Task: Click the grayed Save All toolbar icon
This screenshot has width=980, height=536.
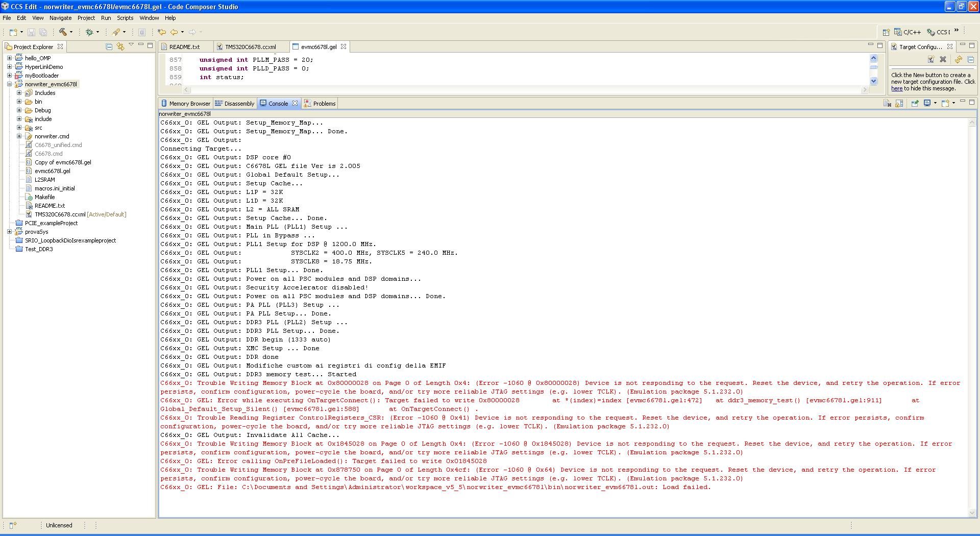Action: tap(43, 32)
